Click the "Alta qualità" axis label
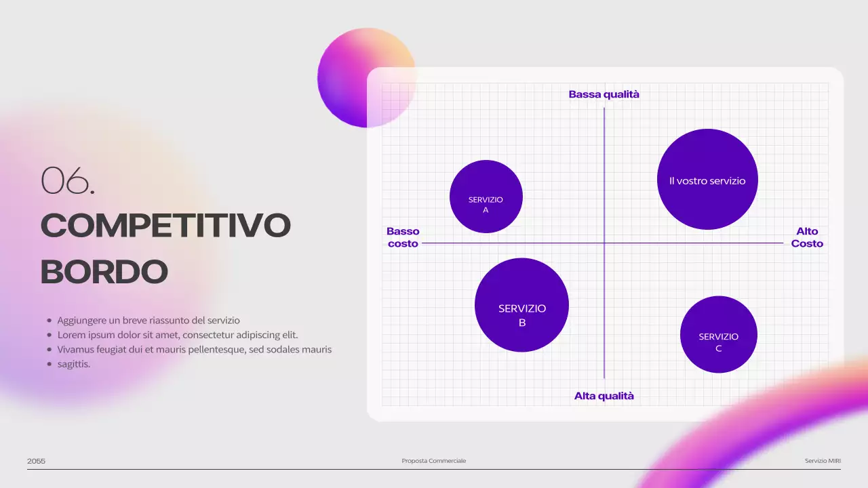Screen dimensions: 868x488 [604, 396]
